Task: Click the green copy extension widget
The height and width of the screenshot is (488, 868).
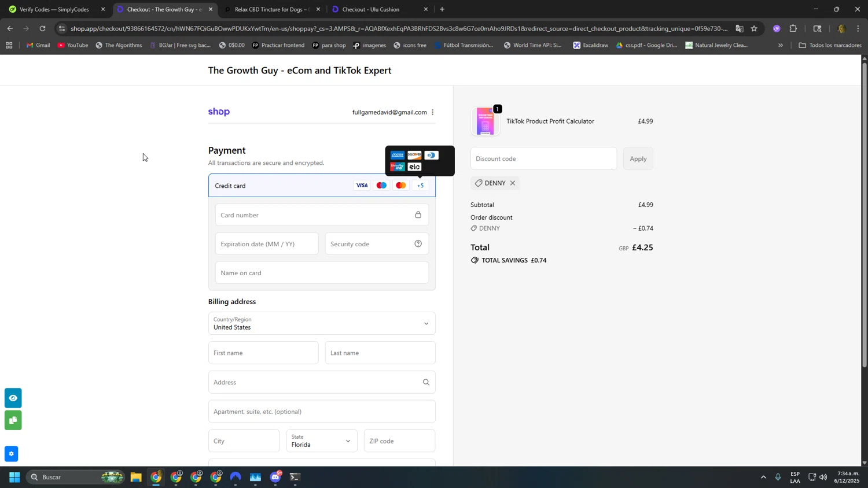Action: click(x=13, y=420)
